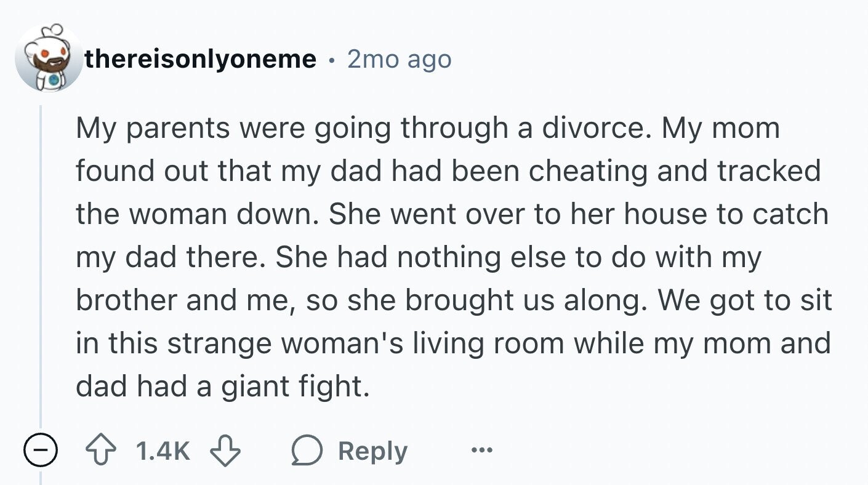The height and width of the screenshot is (485, 868).
Task: Visit the thereisonlyoneme username profile link
Action: [201, 59]
